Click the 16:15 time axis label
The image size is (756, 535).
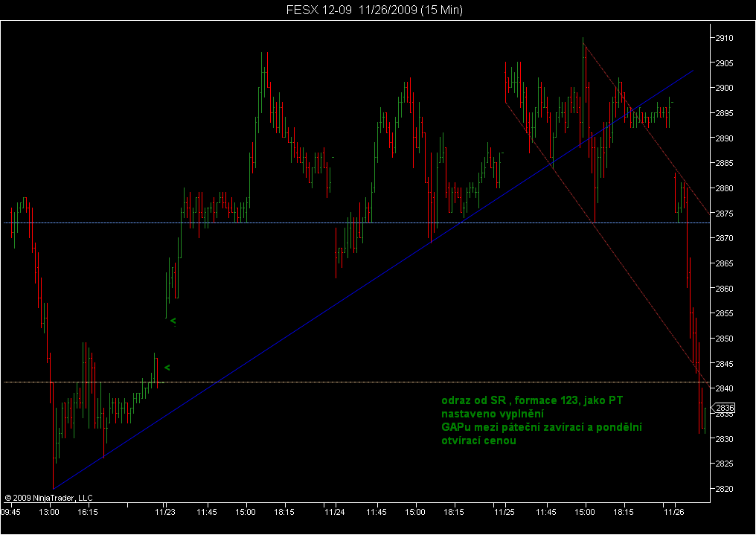tap(88, 512)
